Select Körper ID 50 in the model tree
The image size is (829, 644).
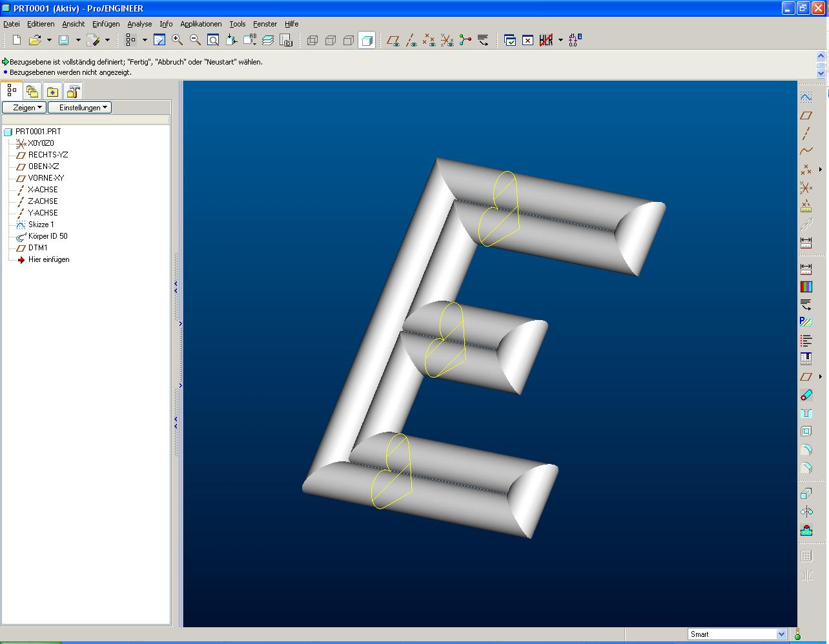pyautogui.click(x=48, y=236)
